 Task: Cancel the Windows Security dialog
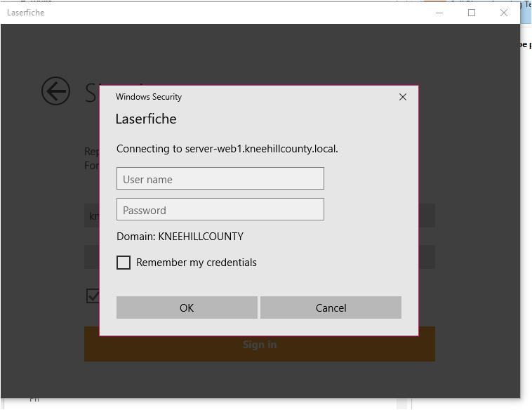(x=331, y=307)
